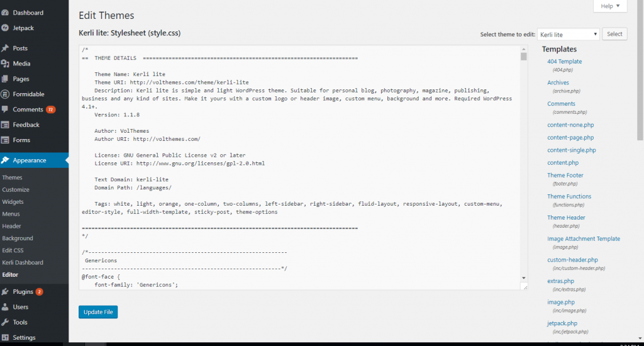Image resolution: width=644 pixels, height=346 pixels.
Task: Open the Theme Footer template
Action: (565, 175)
